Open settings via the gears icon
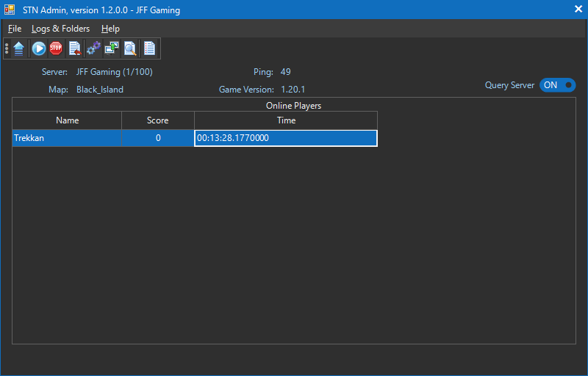Screen dimensions: 588x376 [93, 49]
